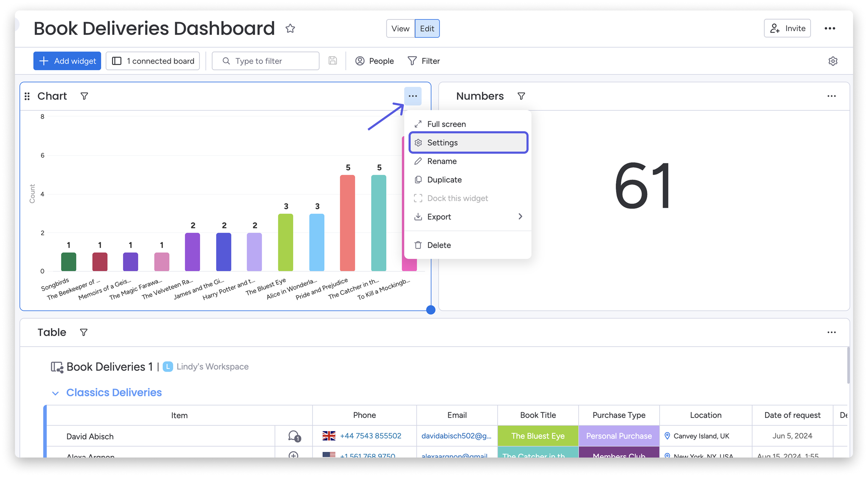Click the Add widget button
Viewport: 868px width, 477px height.
67,61
